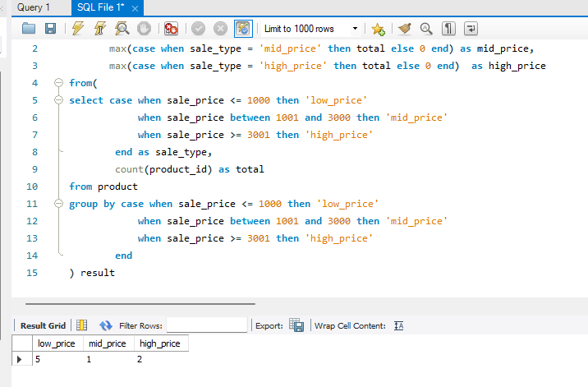Click the result cell with value 2
Image resolution: width=588 pixels, height=387 pixels.
161,359
